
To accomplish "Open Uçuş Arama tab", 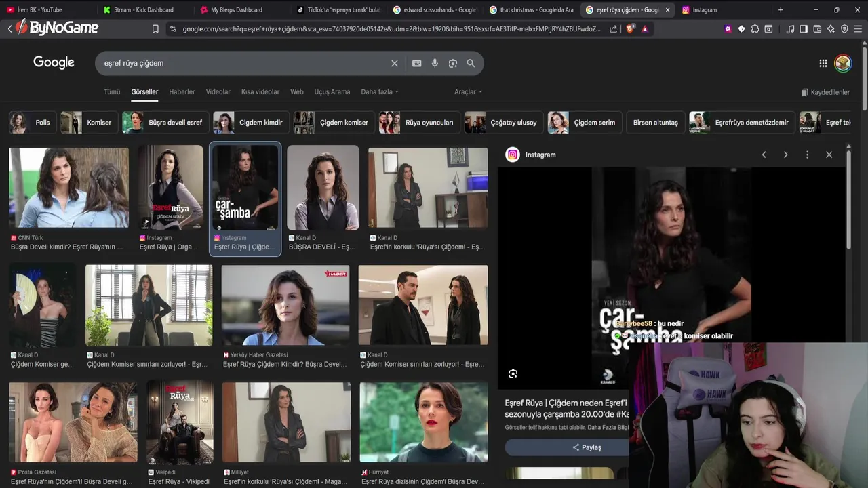I will point(332,91).
